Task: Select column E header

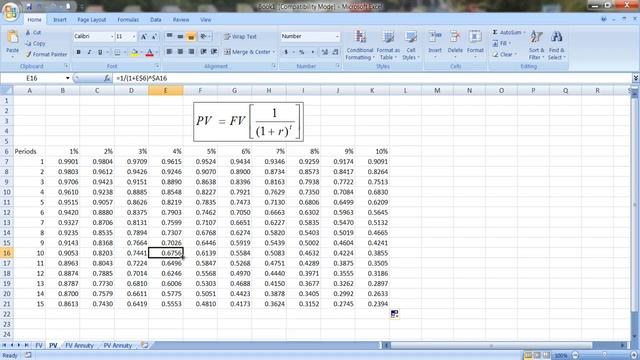Action: coord(166,90)
